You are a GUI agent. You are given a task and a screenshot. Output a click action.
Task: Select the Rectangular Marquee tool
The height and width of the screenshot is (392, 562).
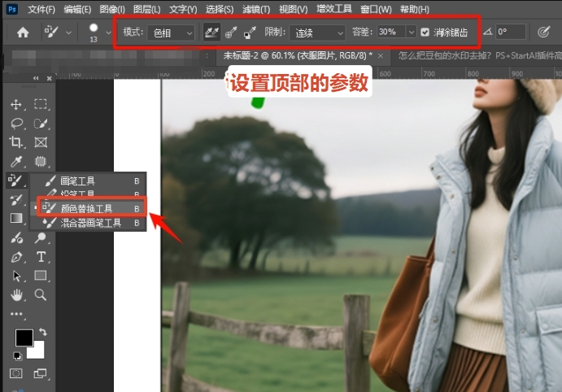click(x=41, y=105)
